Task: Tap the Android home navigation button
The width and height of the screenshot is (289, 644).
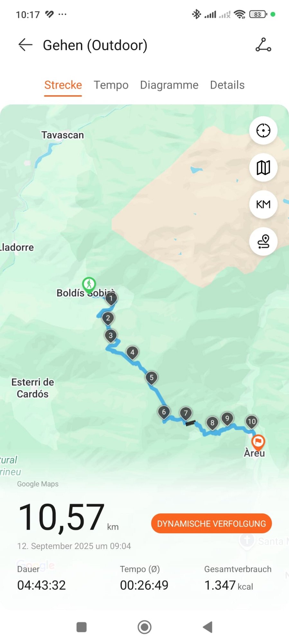Action: tap(144, 627)
